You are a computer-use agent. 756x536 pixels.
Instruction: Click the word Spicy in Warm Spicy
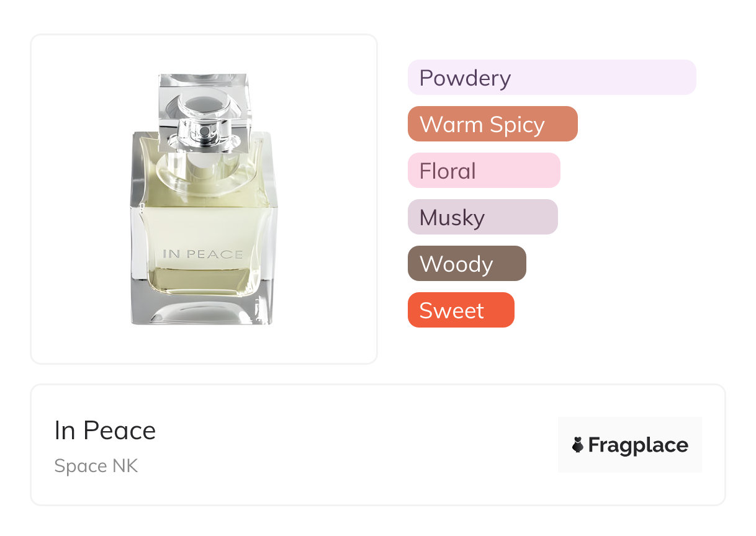(x=516, y=125)
